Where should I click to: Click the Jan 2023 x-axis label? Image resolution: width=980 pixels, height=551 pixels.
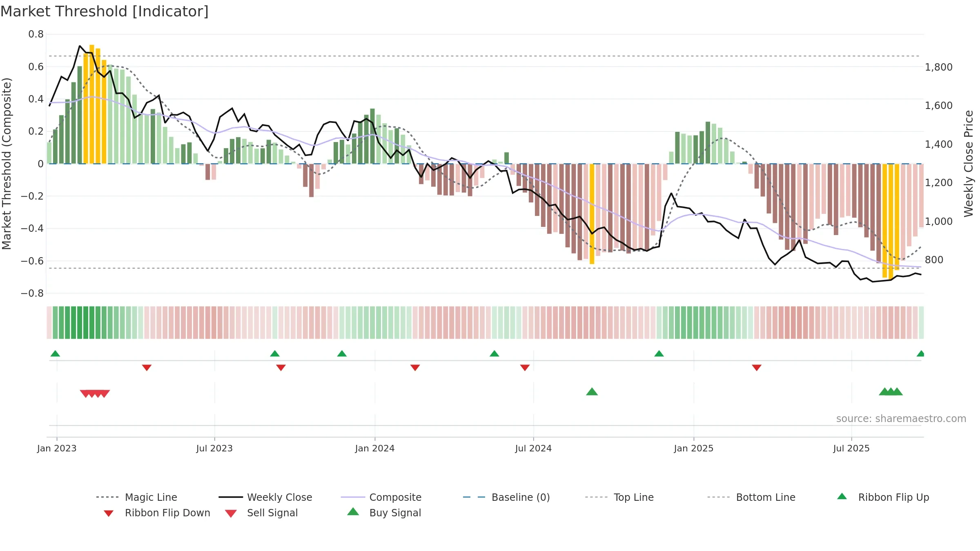[x=57, y=448]
